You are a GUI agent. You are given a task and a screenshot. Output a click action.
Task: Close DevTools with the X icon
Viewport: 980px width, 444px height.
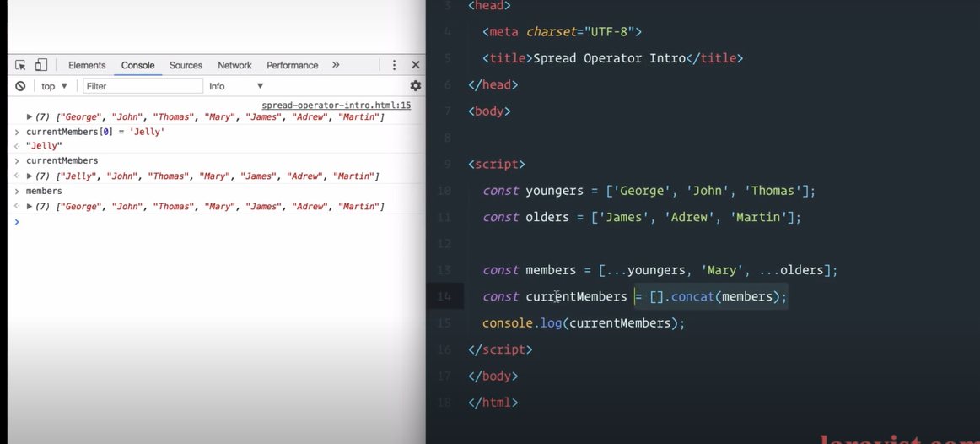click(x=415, y=65)
